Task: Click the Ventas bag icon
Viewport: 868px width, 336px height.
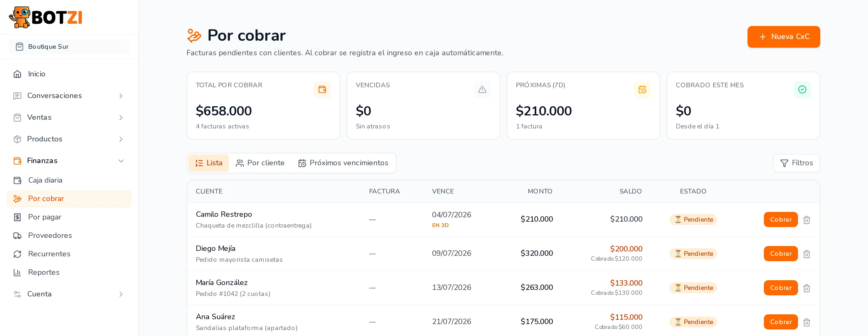Action: (17, 118)
